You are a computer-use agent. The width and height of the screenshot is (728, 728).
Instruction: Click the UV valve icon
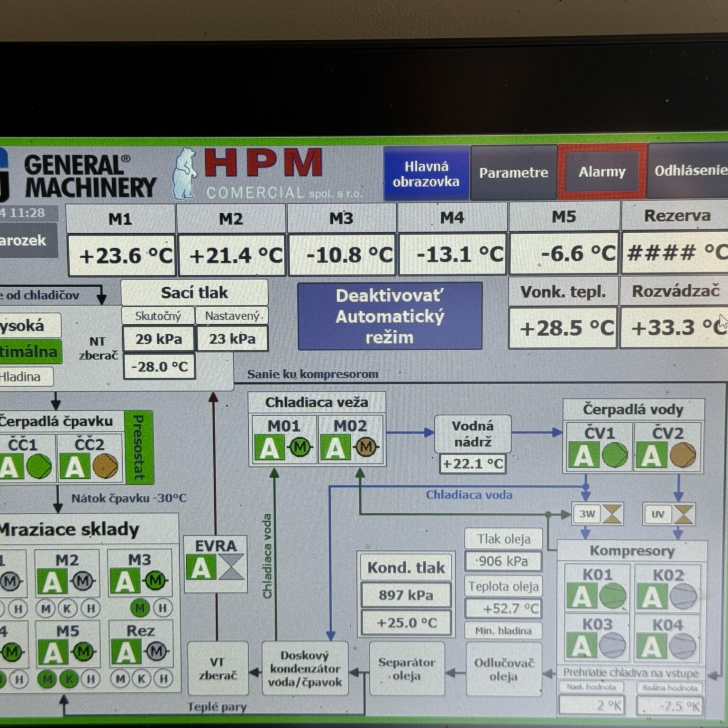[683, 514]
